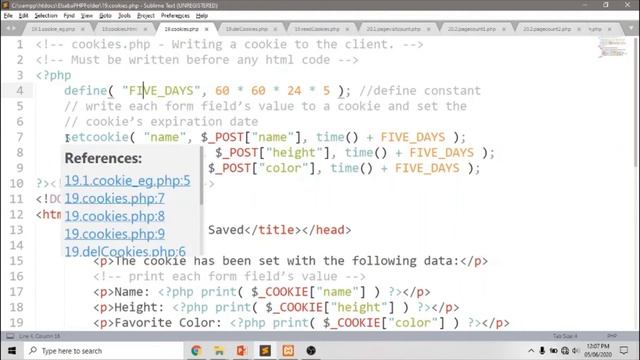Switch to the 19.delCookies.php tab
640x360 pixels.
coord(247,29)
